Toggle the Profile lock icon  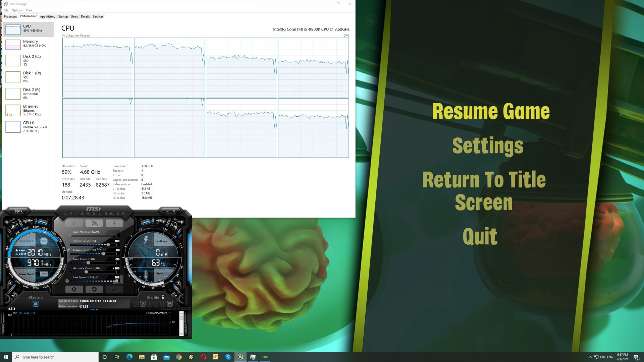(163, 297)
